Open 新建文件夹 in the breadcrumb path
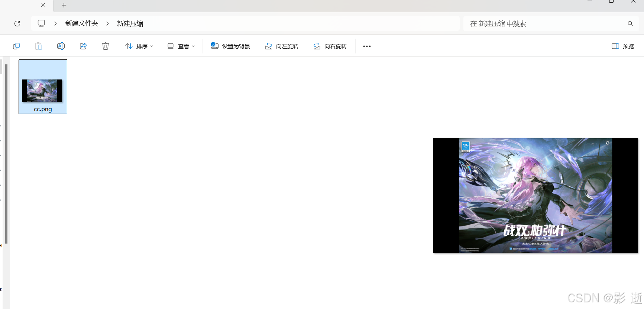Screen dimensions: 644x309 (x=82, y=23)
